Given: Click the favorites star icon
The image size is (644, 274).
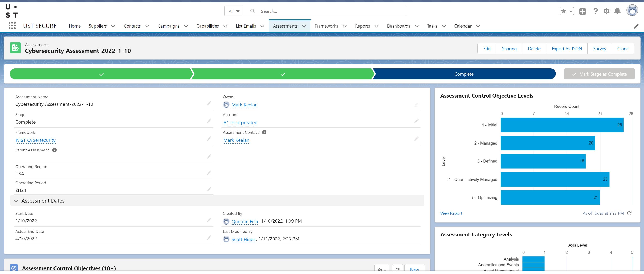Looking at the screenshot, I should (564, 11).
